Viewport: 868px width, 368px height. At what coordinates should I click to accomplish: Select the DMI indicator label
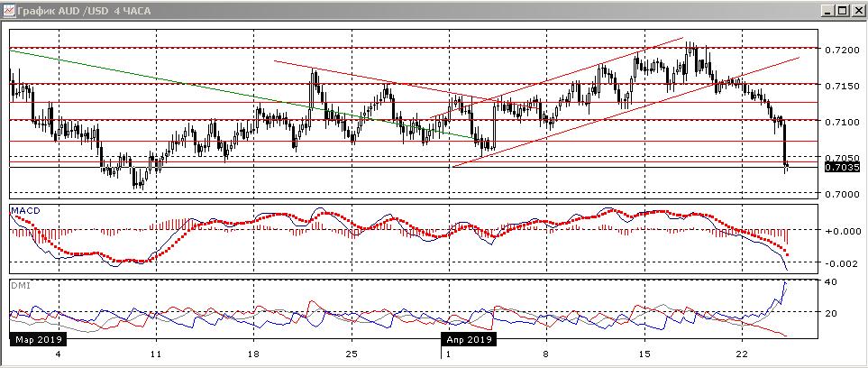coord(19,285)
